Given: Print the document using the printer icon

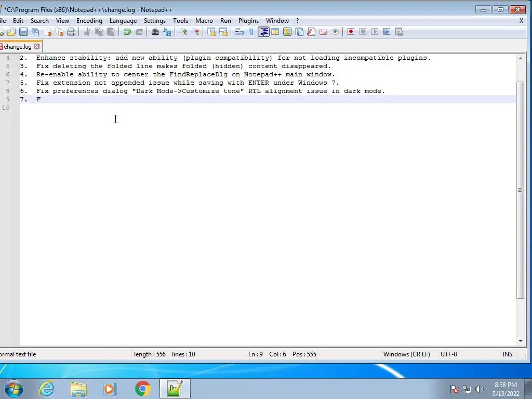Looking at the screenshot, I should point(71,32).
